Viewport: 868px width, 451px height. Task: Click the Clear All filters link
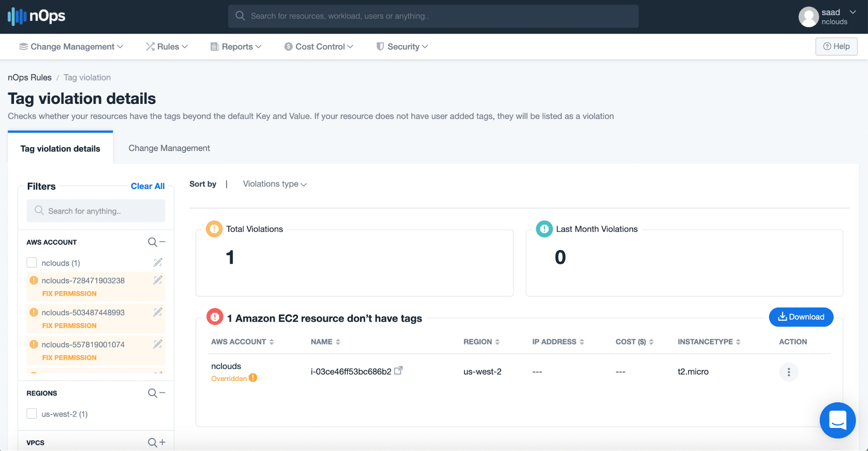pos(148,186)
